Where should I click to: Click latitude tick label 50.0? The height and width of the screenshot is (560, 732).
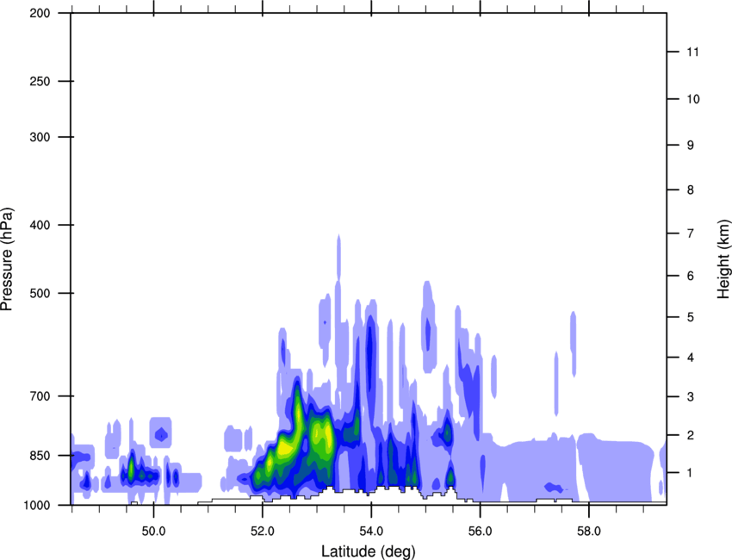pos(153,532)
